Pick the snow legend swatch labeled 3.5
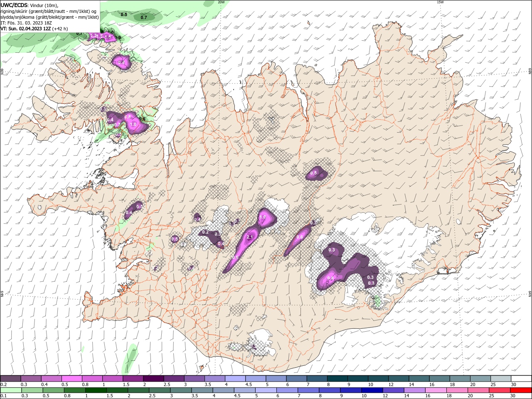 [214, 379]
